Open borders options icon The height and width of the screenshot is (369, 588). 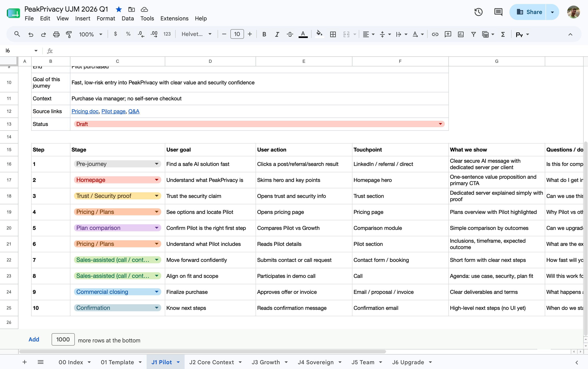[333, 34]
